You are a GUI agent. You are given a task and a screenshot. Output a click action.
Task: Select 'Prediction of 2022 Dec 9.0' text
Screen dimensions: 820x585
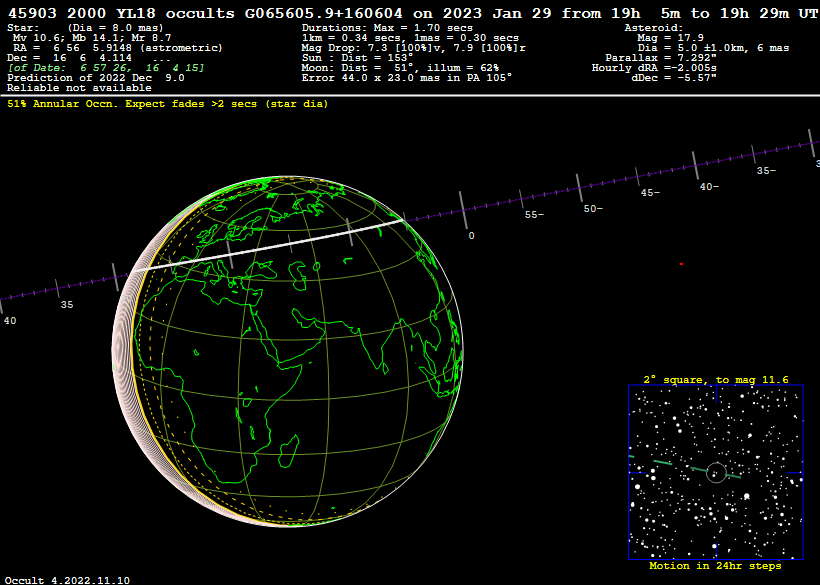tap(96, 77)
